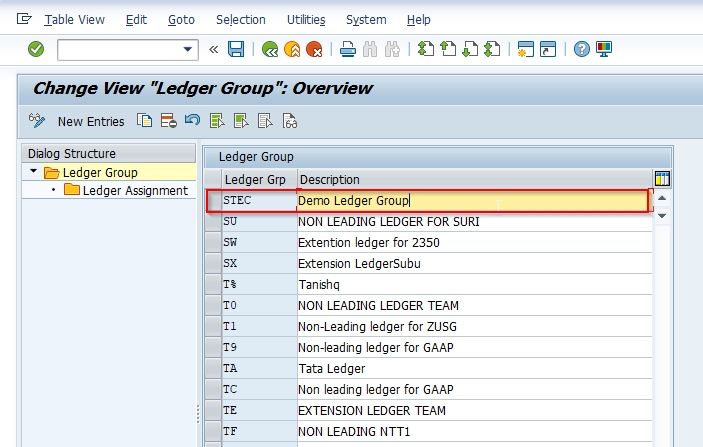
Task: Open the Help menu
Action: click(x=419, y=20)
